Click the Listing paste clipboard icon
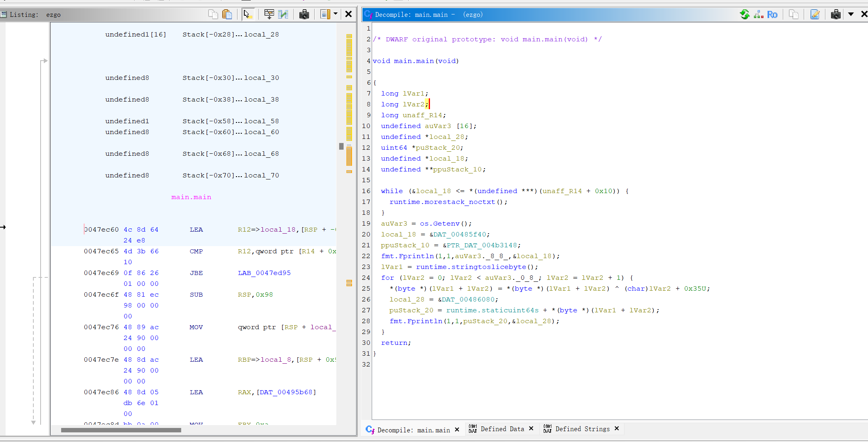This screenshot has width=868, height=442. point(227,14)
